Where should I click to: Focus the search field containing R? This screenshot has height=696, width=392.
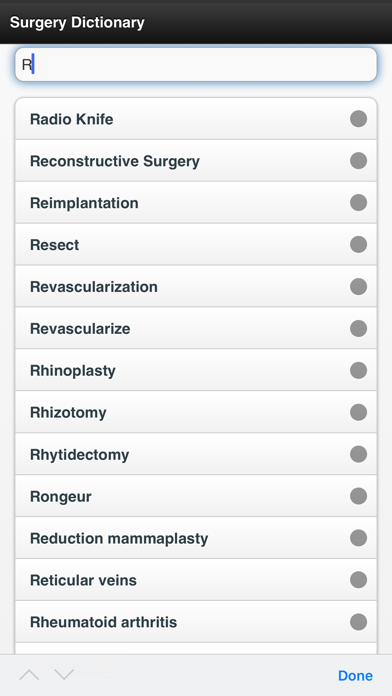pyautogui.click(x=196, y=65)
